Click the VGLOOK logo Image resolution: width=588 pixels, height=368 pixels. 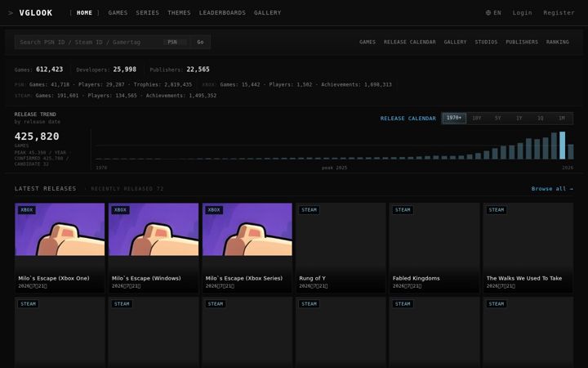[36, 13]
